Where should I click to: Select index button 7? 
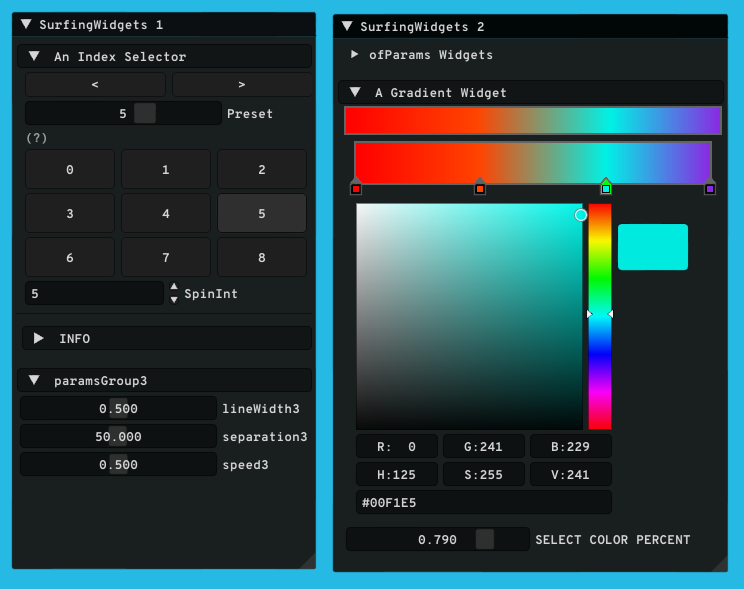(166, 257)
